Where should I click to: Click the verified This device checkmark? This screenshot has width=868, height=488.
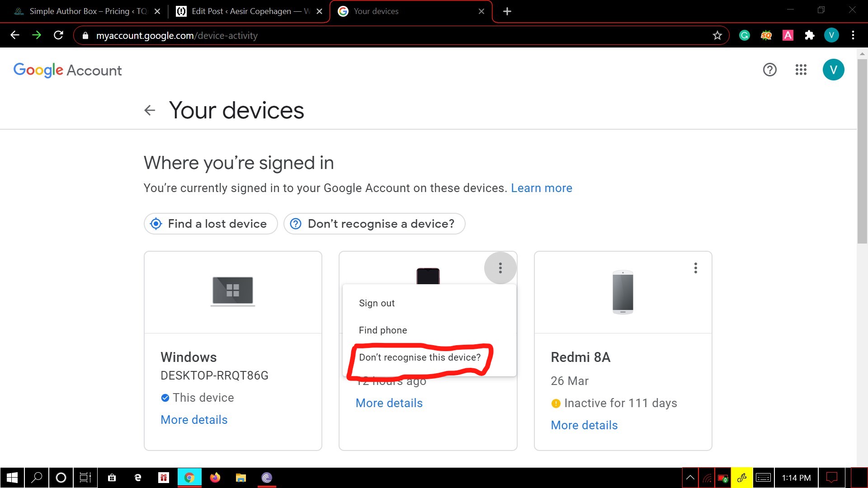pos(165,398)
